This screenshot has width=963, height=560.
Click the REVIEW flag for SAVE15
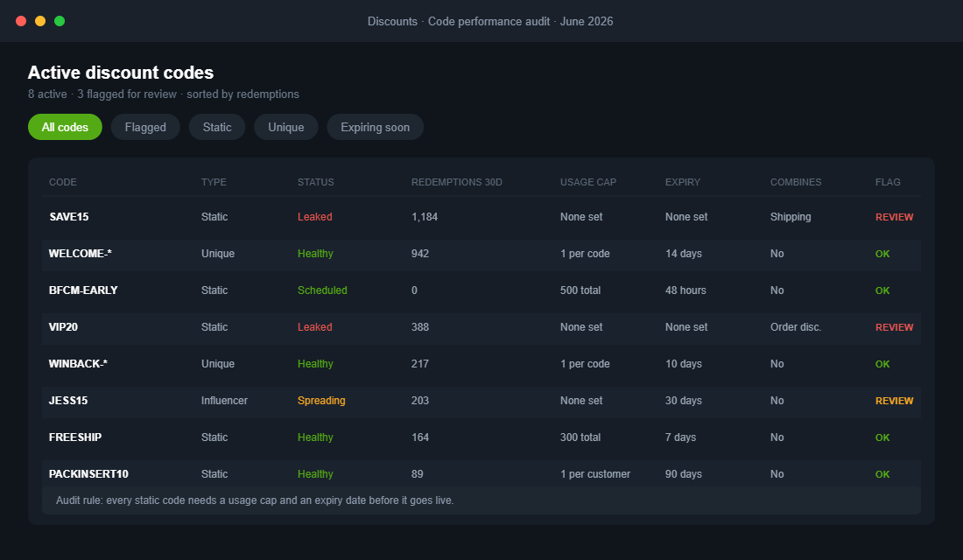click(x=894, y=217)
